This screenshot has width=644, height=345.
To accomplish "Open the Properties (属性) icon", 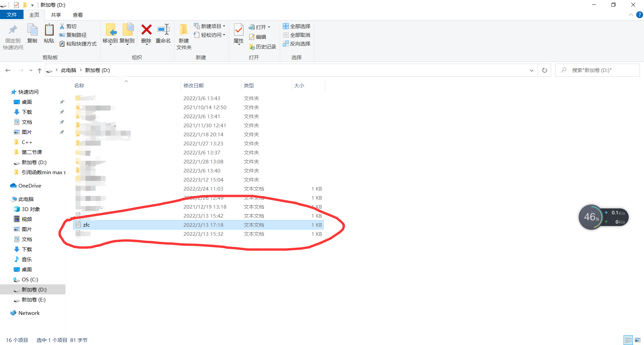I will coord(238,30).
